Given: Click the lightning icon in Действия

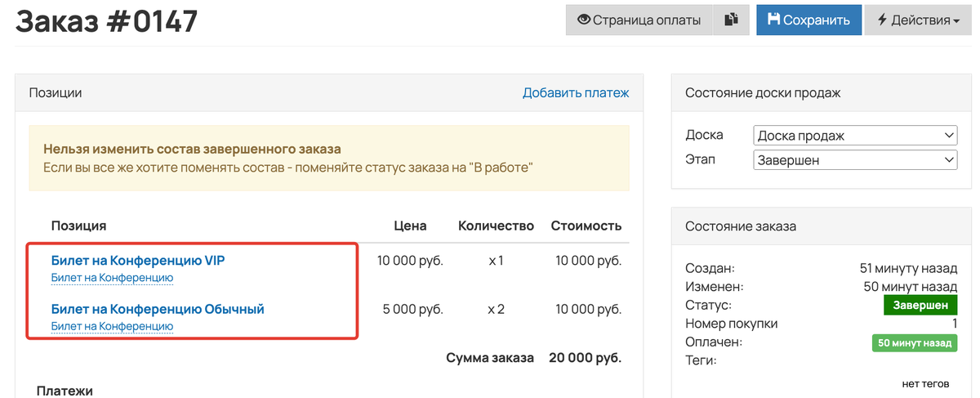Looking at the screenshot, I should coord(882,20).
